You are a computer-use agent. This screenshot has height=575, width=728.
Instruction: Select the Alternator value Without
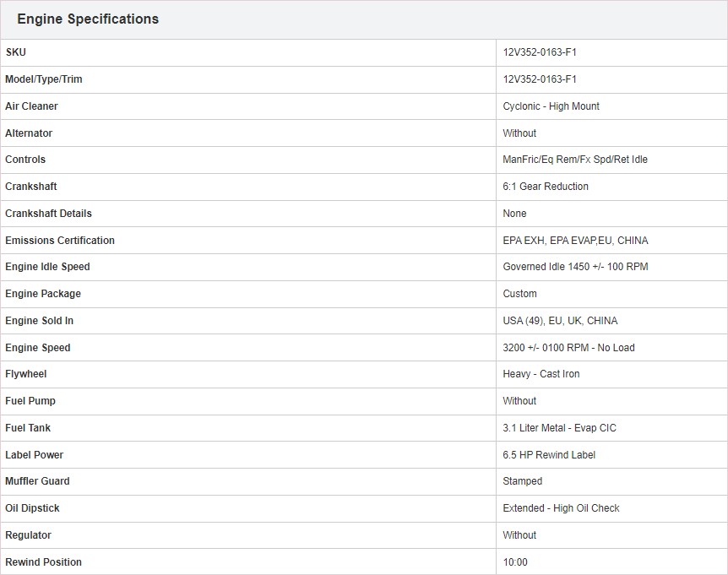pos(519,133)
